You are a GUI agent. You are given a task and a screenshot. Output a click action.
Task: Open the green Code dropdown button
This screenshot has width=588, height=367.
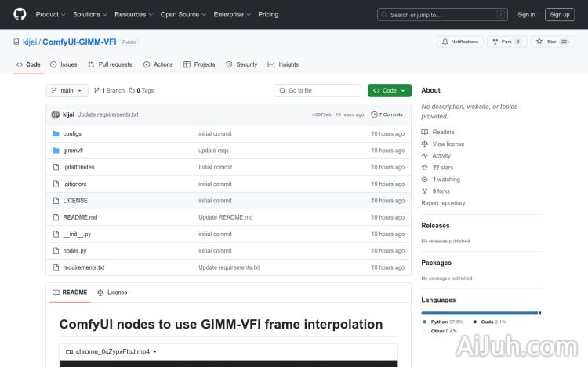(389, 90)
